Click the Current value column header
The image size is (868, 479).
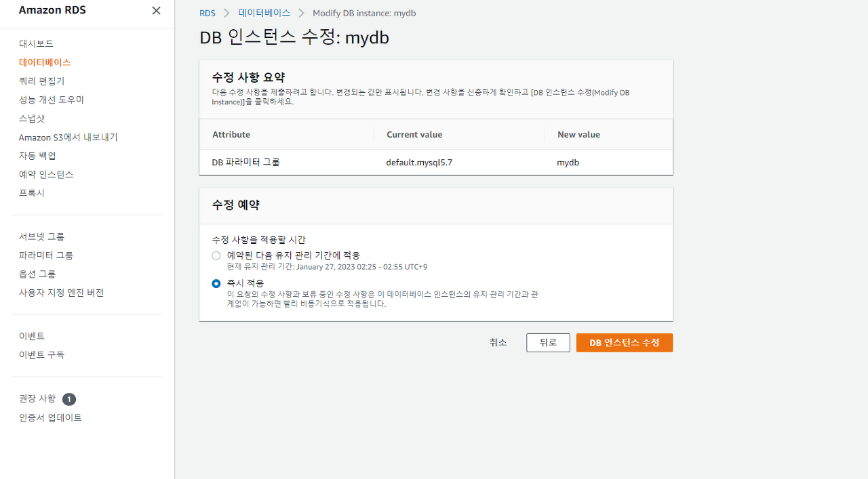pyautogui.click(x=414, y=134)
